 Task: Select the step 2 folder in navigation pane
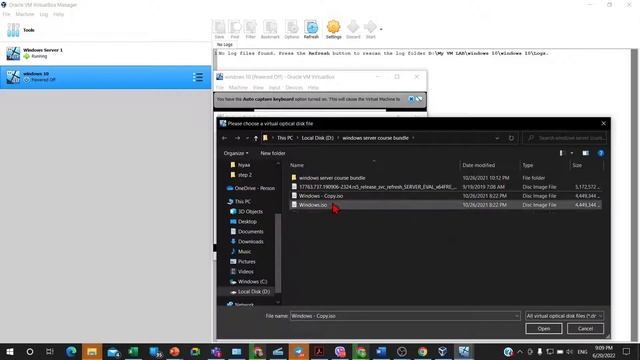pyautogui.click(x=241, y=175)
